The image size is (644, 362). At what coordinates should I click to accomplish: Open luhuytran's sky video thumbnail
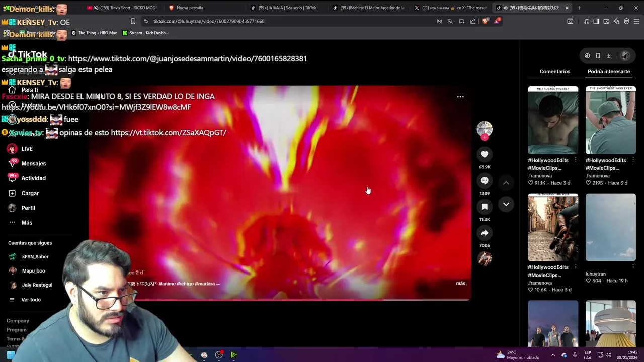(x=611, y=227)
